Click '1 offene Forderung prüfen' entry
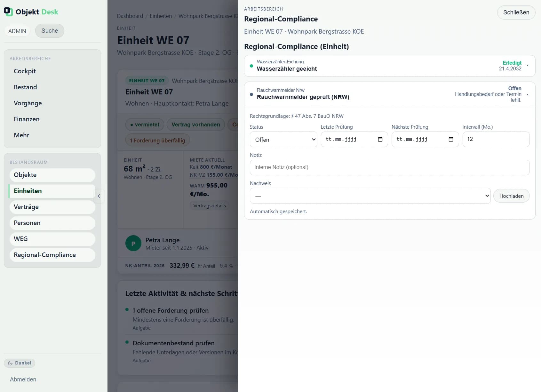The image size is (541, 392). click(171, 310)
